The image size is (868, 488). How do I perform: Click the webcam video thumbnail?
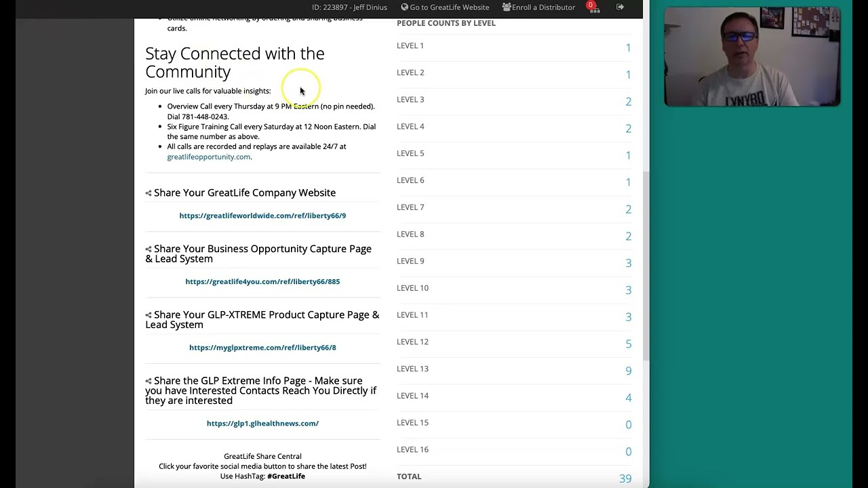click(x=752, y=57)
